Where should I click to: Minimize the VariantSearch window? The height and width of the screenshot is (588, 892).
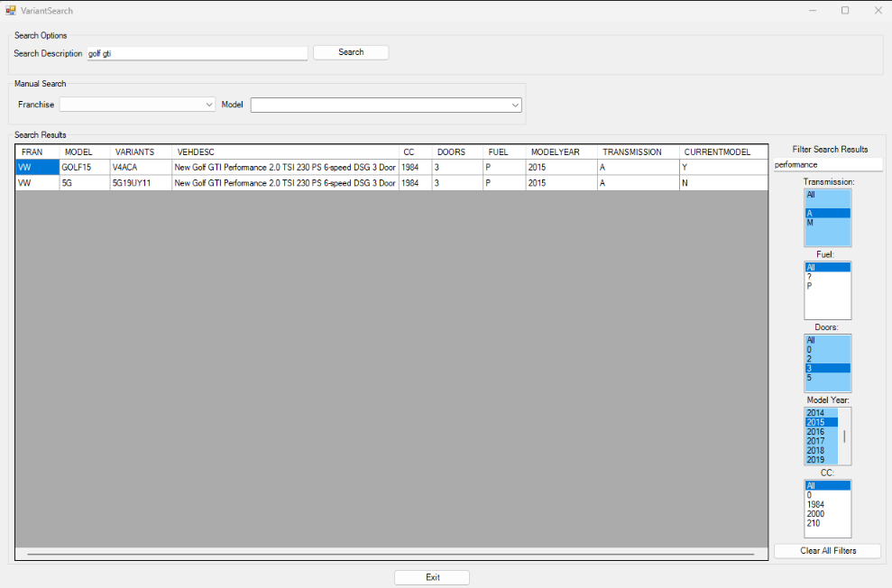pos(813,10)
